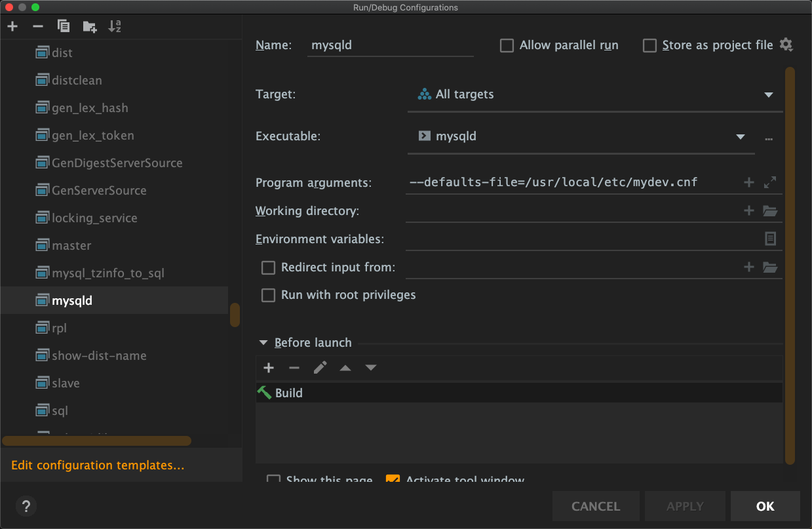Click the Program arguments text field
812x529 pixels.
(573, 182)
